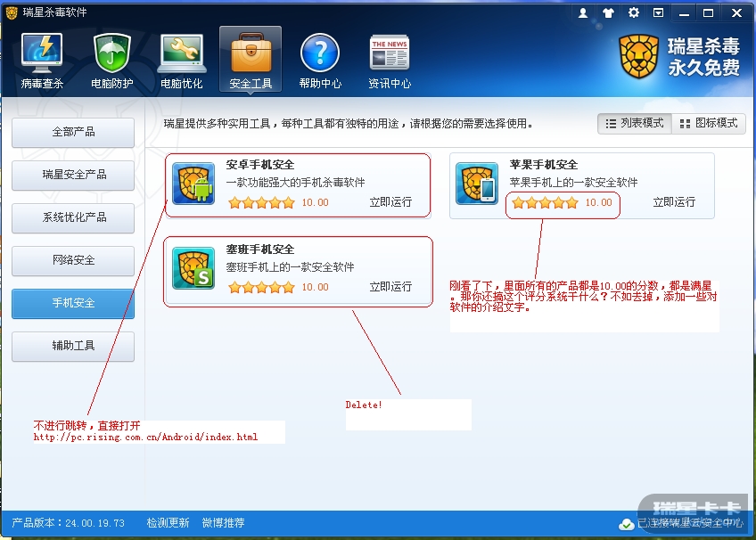Select the 手机安全 category
The image size is (756, 540).
(73, 304)
